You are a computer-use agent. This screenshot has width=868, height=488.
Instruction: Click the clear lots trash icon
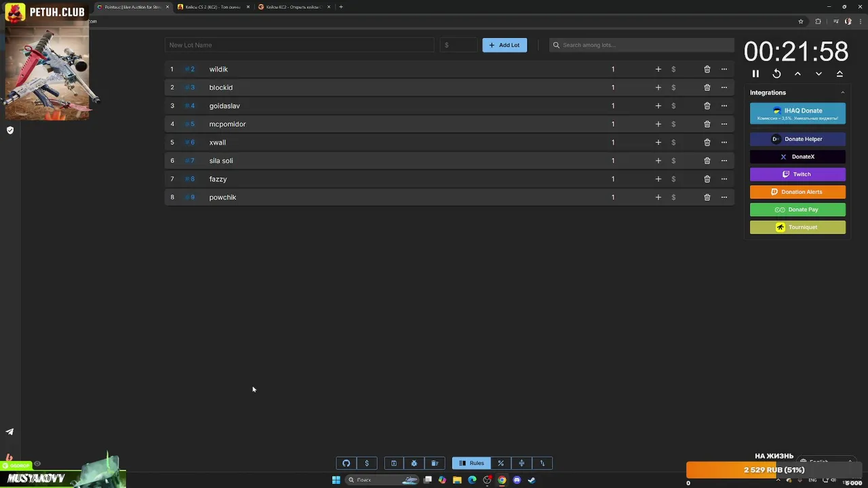(x=435, y=464)
